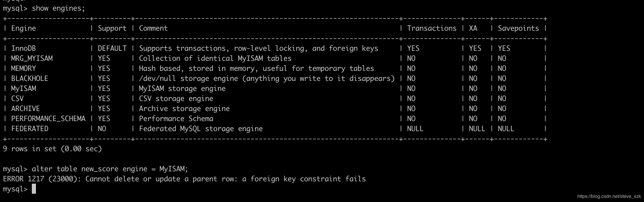Click the Transactions column header
This screenshot has height=202, width=644.
[432, 28]
